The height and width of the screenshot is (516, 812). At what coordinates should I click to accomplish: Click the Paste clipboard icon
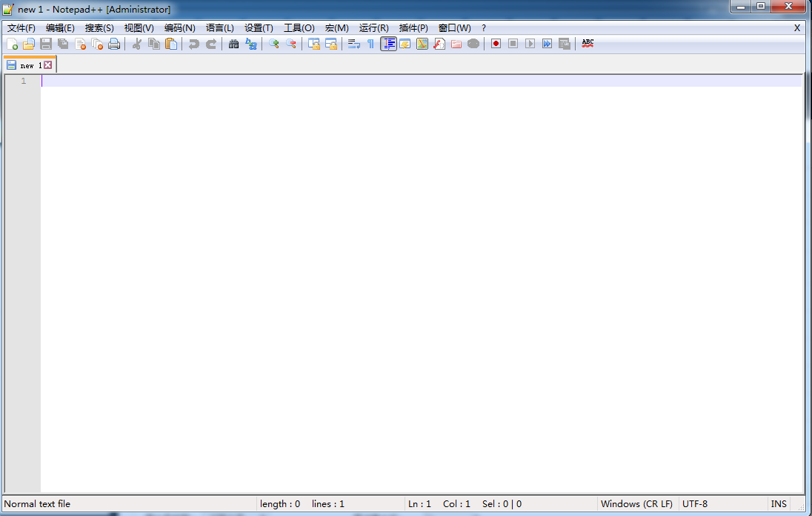pyautogui.click(x=171, y=44)
